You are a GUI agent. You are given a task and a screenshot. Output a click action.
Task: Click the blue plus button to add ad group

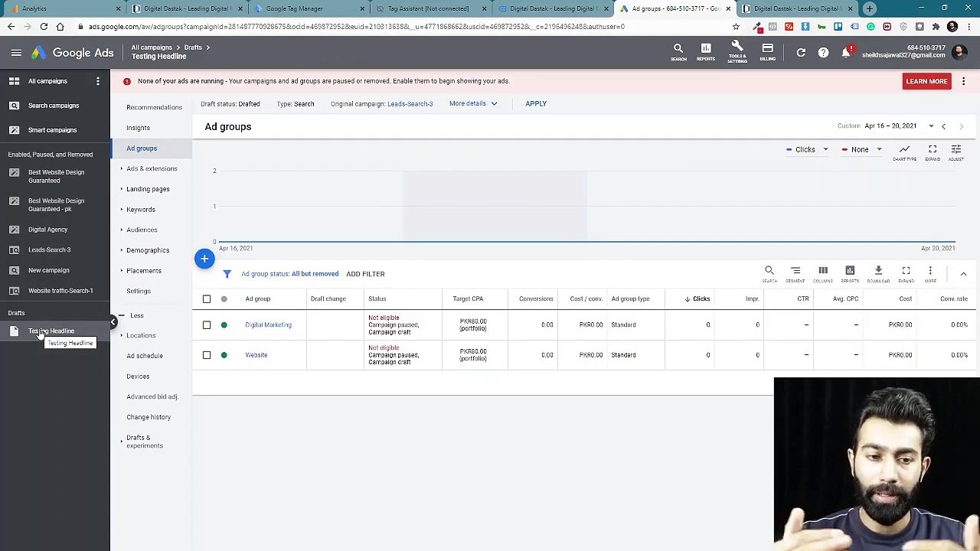[x=204, y=259]
